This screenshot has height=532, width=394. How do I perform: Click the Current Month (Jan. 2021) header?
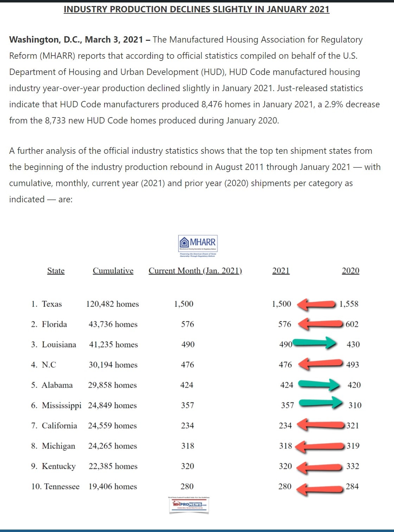tap(195, 271)
